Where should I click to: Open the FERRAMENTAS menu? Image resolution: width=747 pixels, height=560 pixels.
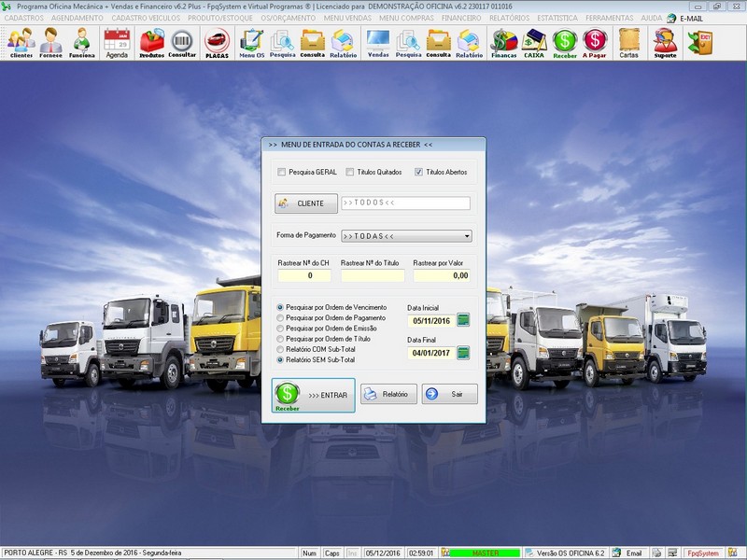[610, 18]
